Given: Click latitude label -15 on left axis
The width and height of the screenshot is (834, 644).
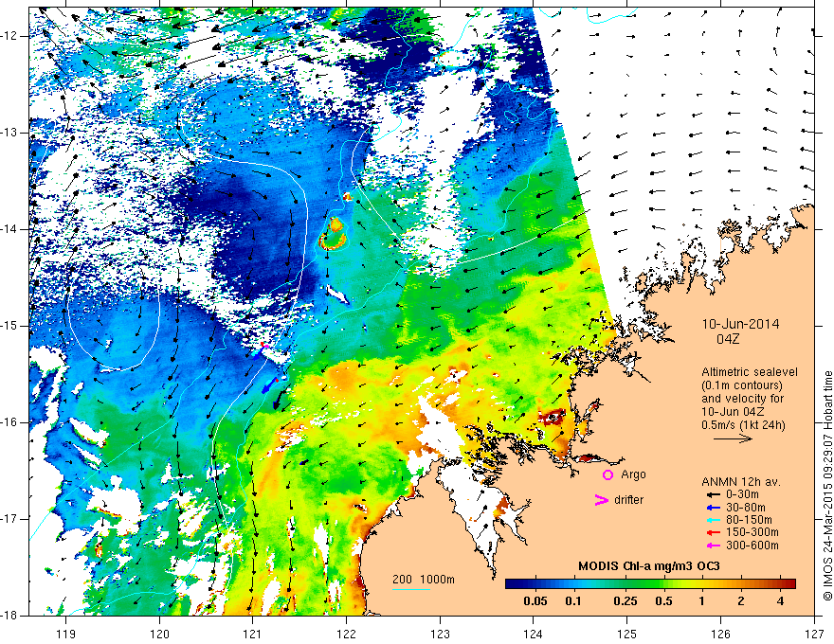Looking at the screenshot, I should 9,326.
